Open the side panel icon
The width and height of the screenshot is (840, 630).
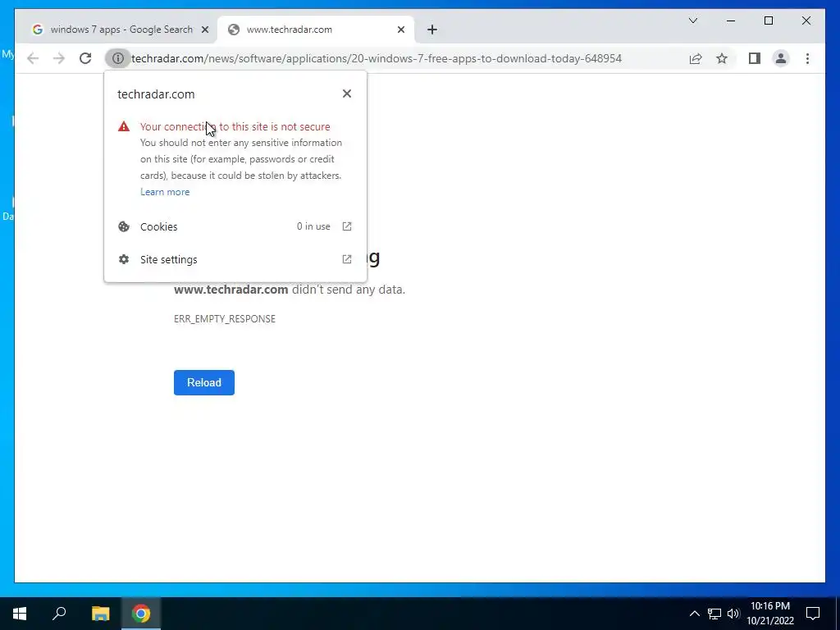755,58
